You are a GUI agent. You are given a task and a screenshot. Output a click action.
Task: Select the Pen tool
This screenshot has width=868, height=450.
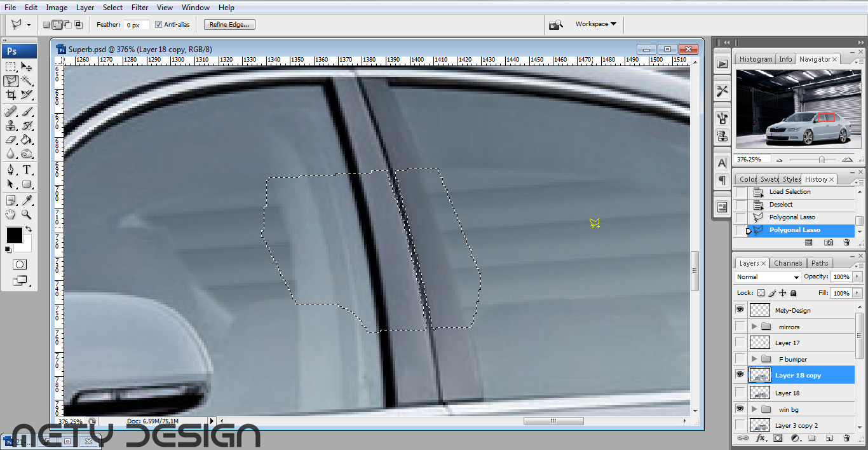(11, 170)
